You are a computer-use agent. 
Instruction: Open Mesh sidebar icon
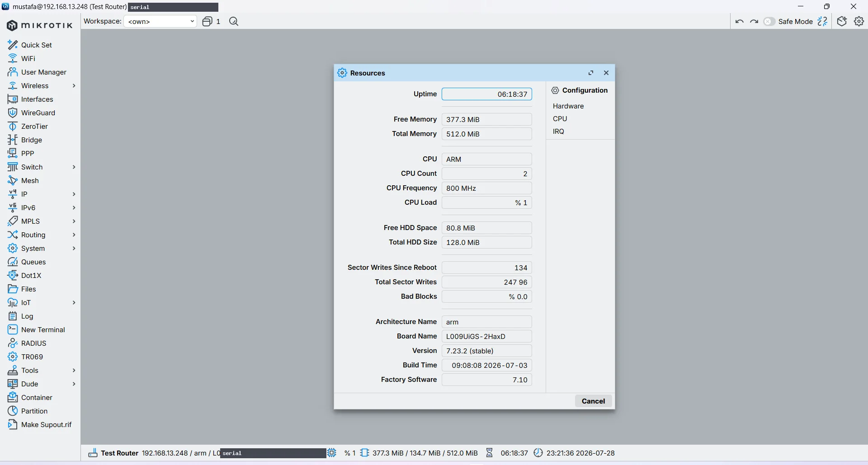tap(13, 180)
